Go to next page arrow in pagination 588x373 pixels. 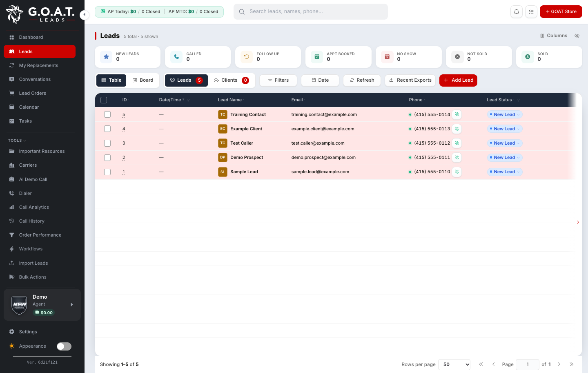pyautogui.click(x=559, y=364)
